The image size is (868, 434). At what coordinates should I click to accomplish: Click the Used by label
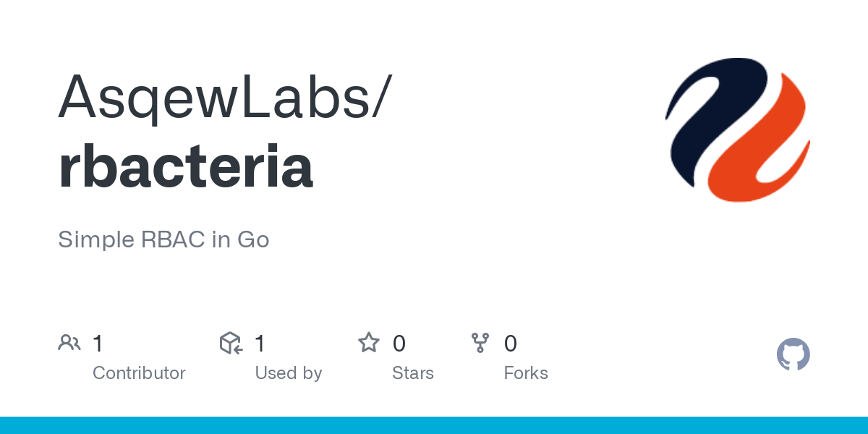tap(289, 373)
